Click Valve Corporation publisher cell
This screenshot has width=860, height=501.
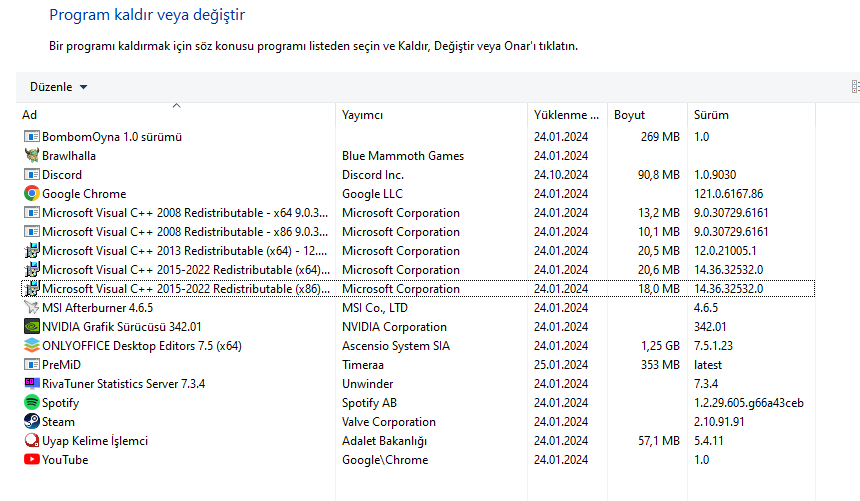pos(389,422)
